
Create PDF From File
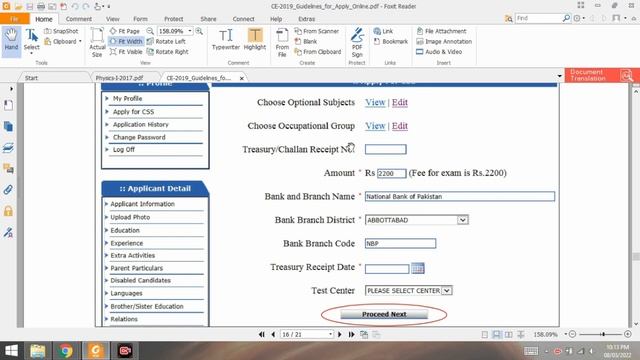(282, 42)
